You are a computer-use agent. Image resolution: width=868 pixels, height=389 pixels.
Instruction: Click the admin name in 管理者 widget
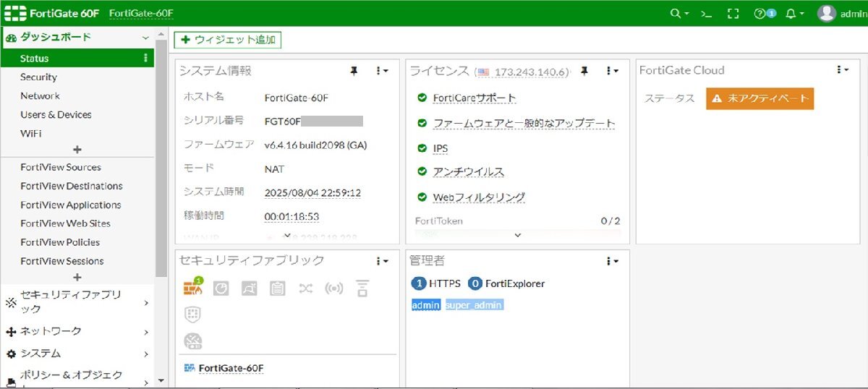[426, 305]
